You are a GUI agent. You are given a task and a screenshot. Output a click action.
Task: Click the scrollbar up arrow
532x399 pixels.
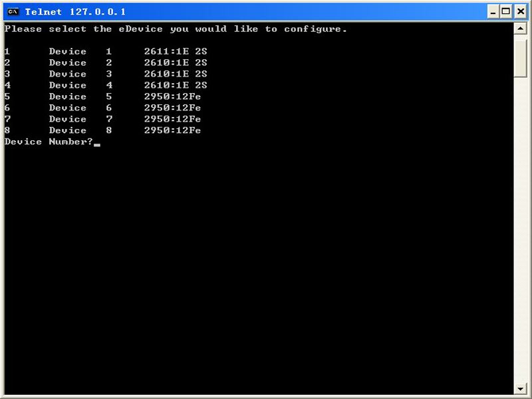pos(520,29)
